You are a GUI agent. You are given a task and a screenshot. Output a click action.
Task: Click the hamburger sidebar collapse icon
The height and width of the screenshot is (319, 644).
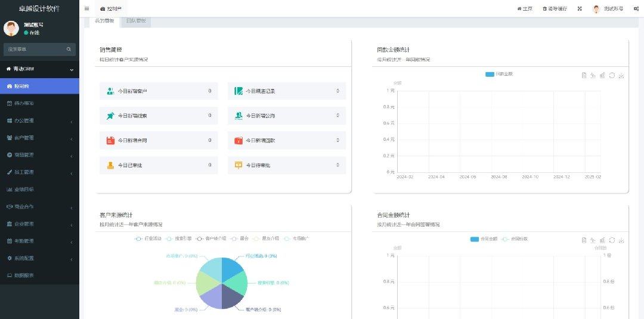click(87, 8)
